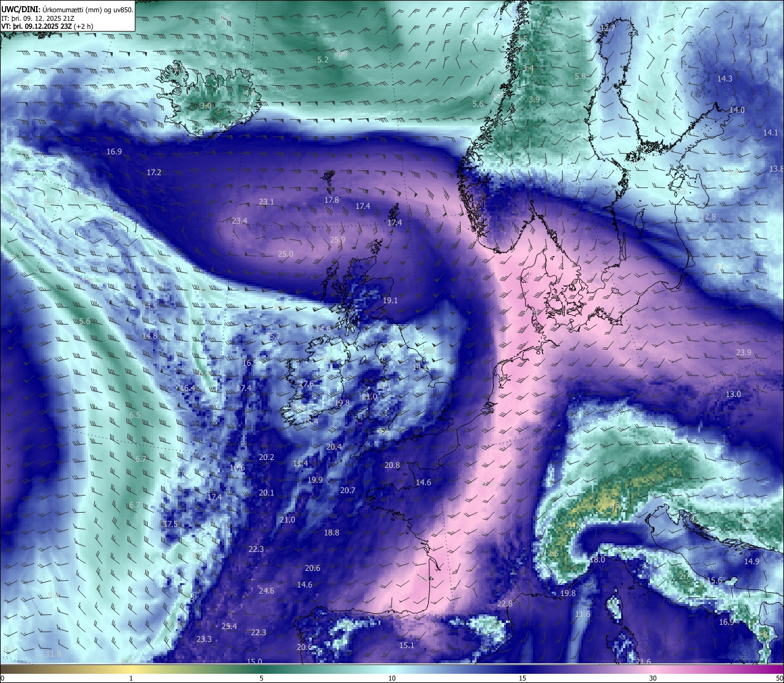The image size is (784, 683).
Task: Click the 21.6 value label
Action: tap(643, 661)
